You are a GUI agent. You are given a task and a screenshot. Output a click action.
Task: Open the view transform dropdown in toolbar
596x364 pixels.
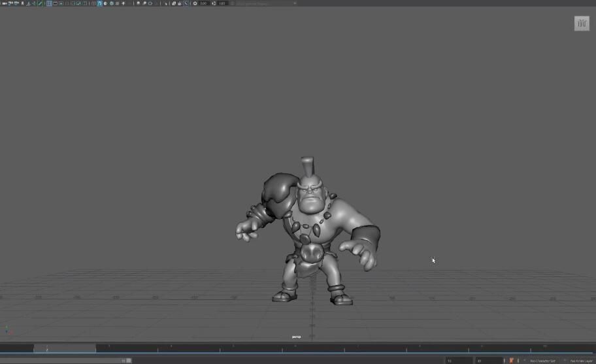coord(265,3)
